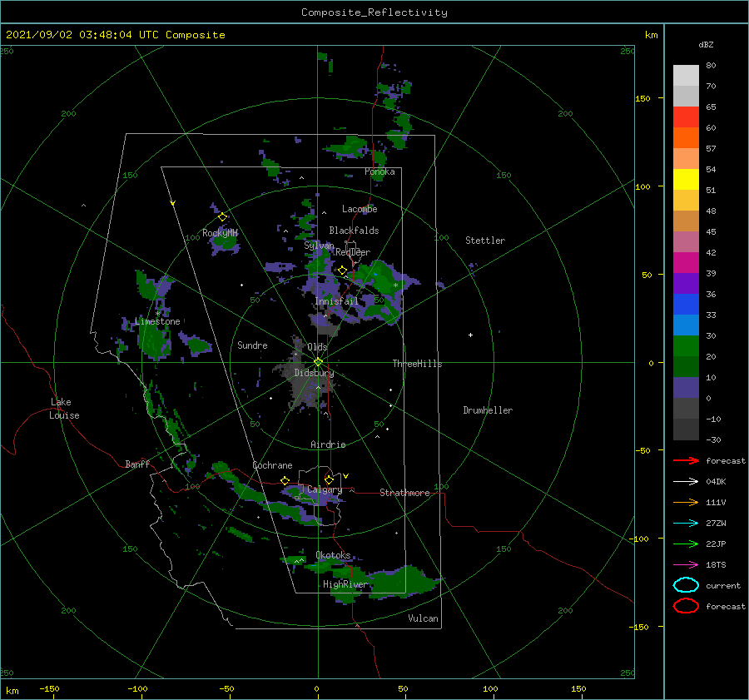The image size is (749, 700).
Task: Click the magenta 18TS arrow icon
Action: tap(686, 564)
